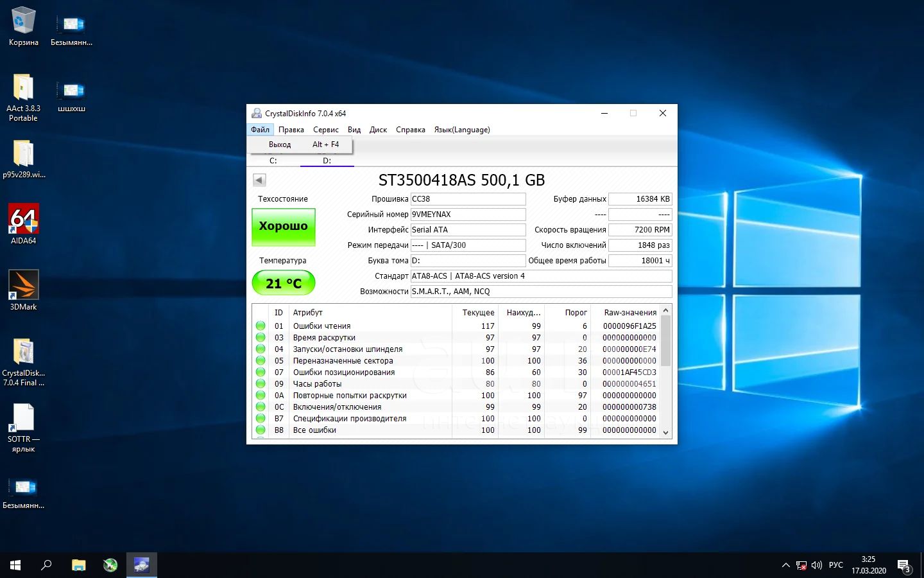Switch to the C: disk tab
Screen dimensions: 924x578
(273, 161)
